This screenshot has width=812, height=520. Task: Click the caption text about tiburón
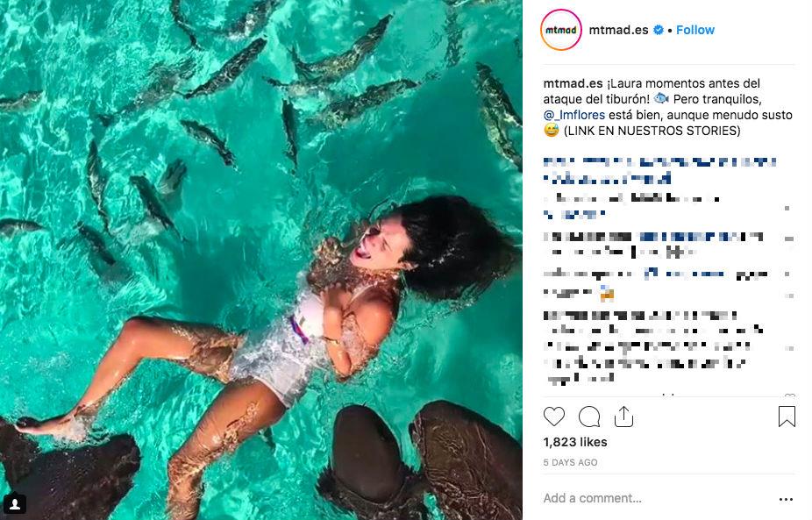pyautogui.click(x=684, y=83)
